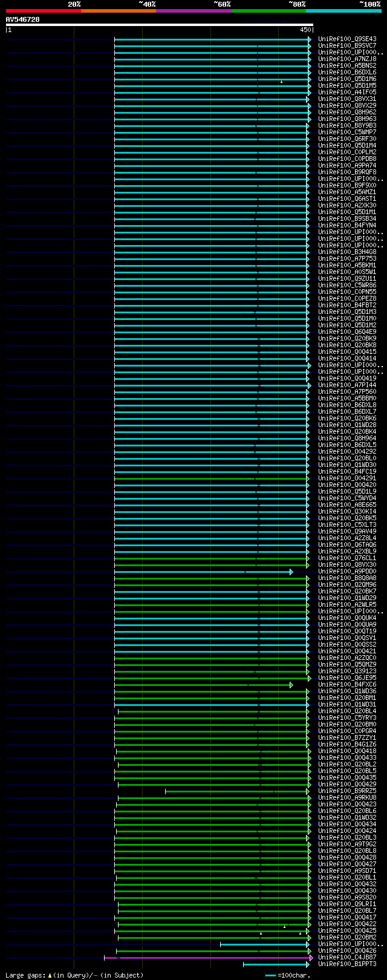Select the UniRef100_A2WLR5 label
This screenshot has width=387, height=980.
tap(347, 604)
